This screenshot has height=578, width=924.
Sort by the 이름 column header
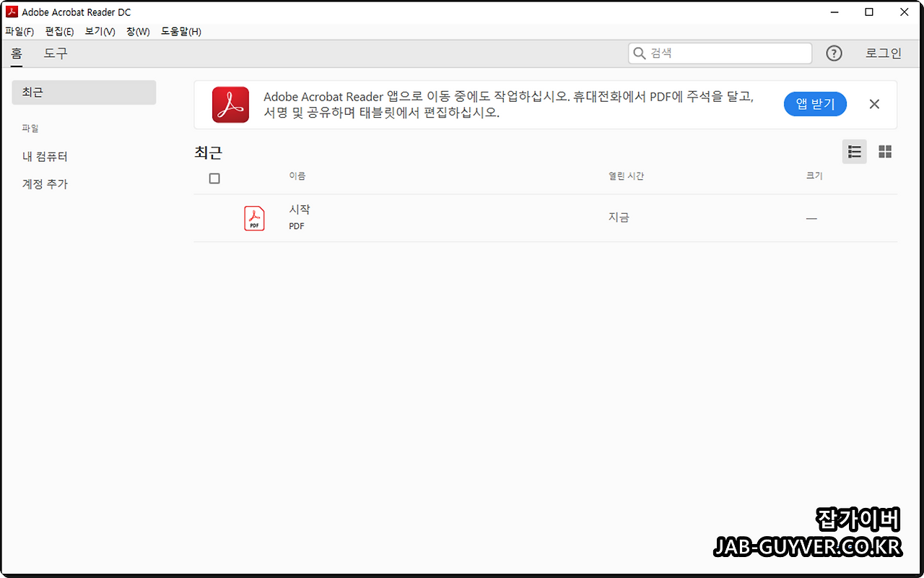tap(297, 176)
